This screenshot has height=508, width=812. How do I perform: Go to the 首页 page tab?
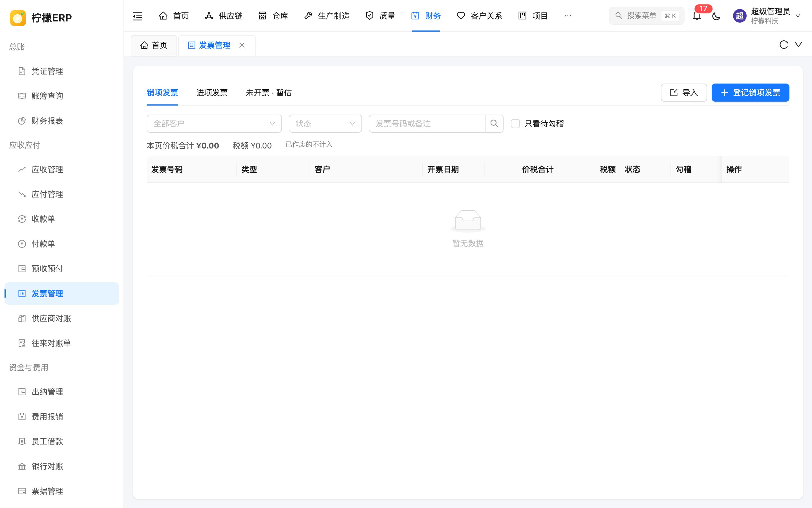tap(154, 45)
